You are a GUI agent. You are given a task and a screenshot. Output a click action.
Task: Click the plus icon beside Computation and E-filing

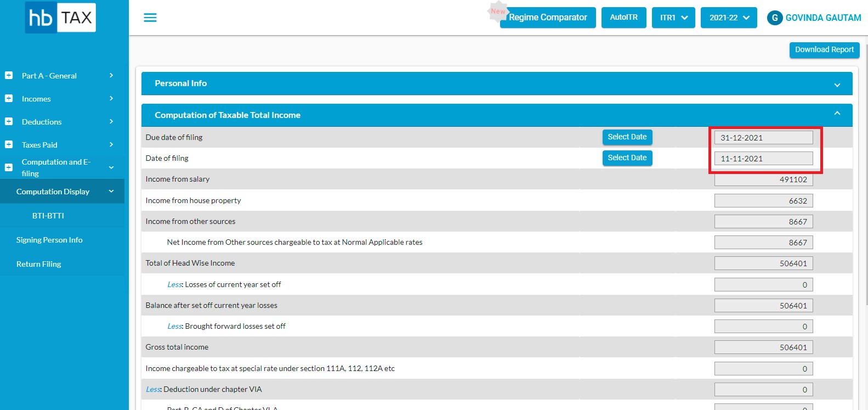[x=9, y=167]
